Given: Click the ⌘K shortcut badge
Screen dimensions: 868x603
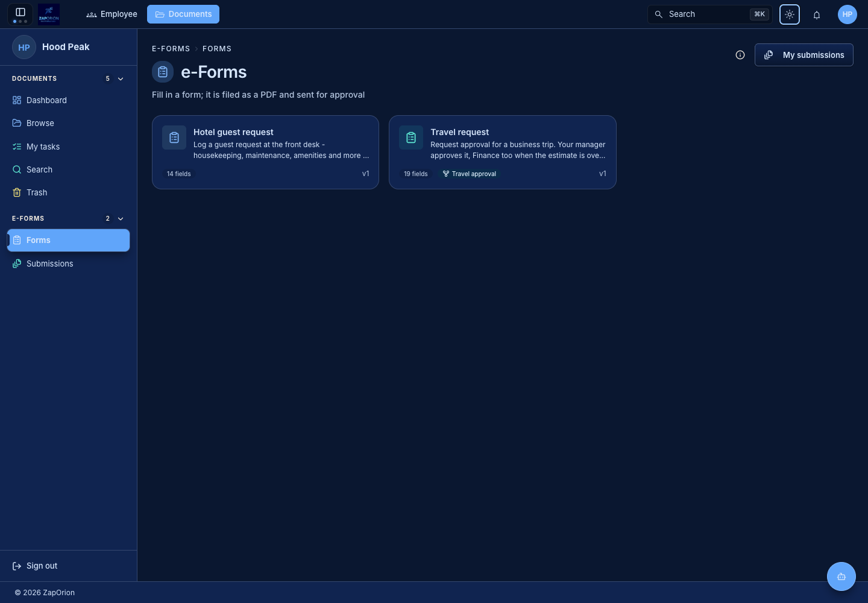Looking at the screenshot, I should click(x=759, y=14).
